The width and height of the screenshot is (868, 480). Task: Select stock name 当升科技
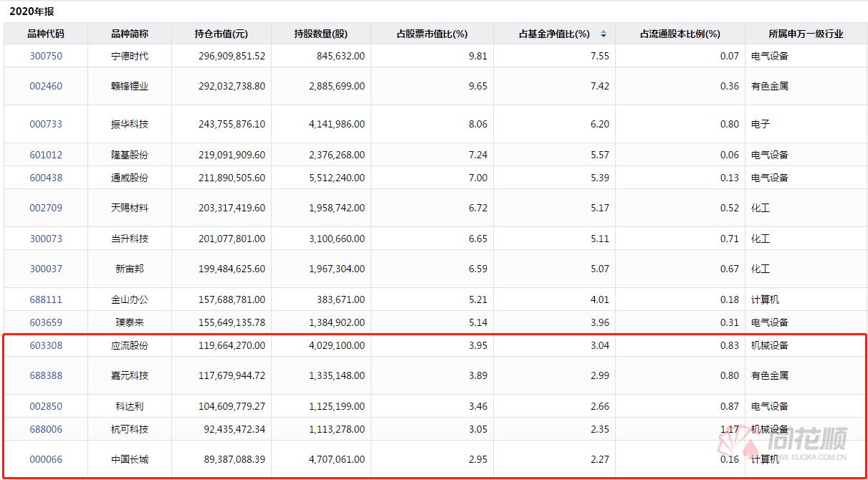tap(130, 239)
